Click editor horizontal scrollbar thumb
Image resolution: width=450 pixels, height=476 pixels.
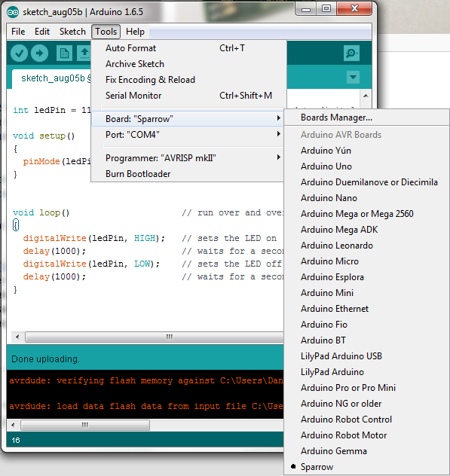pos(155,337)
